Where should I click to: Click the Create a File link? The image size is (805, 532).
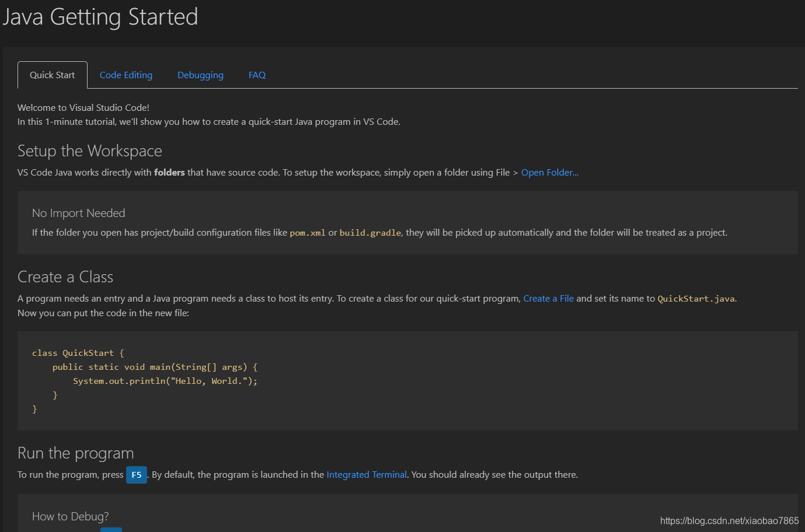point(548,299)
